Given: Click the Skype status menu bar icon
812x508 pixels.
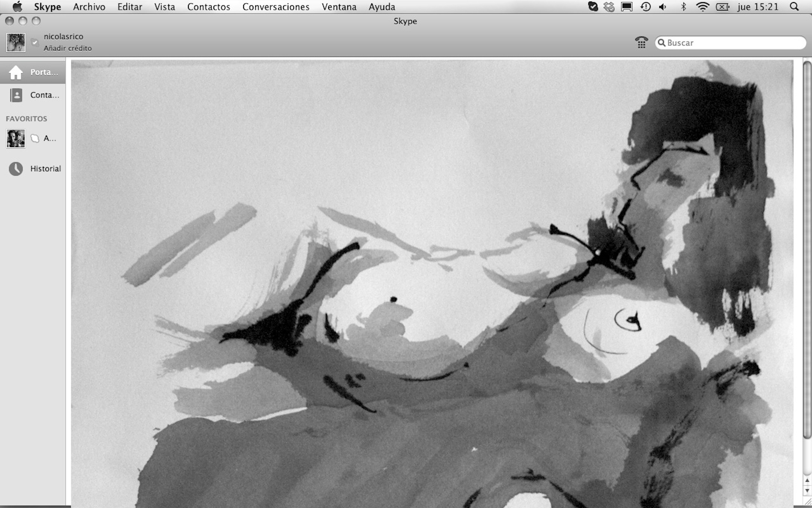Looking at the screenshot, I should tap(593, 7).
